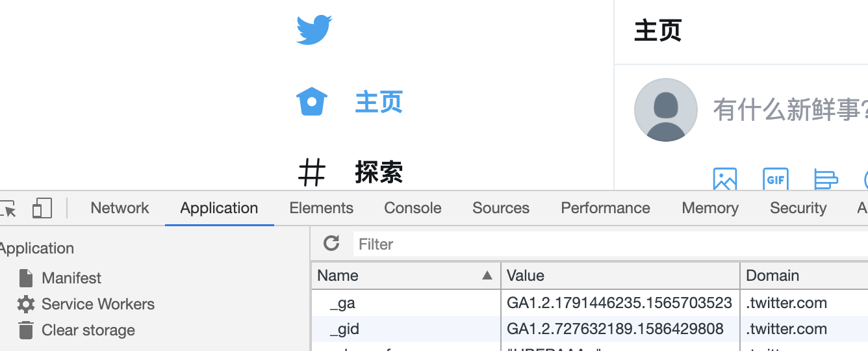Select the _gid cookie row
This screenshot has width=868, height=351.
pos(589,329)
